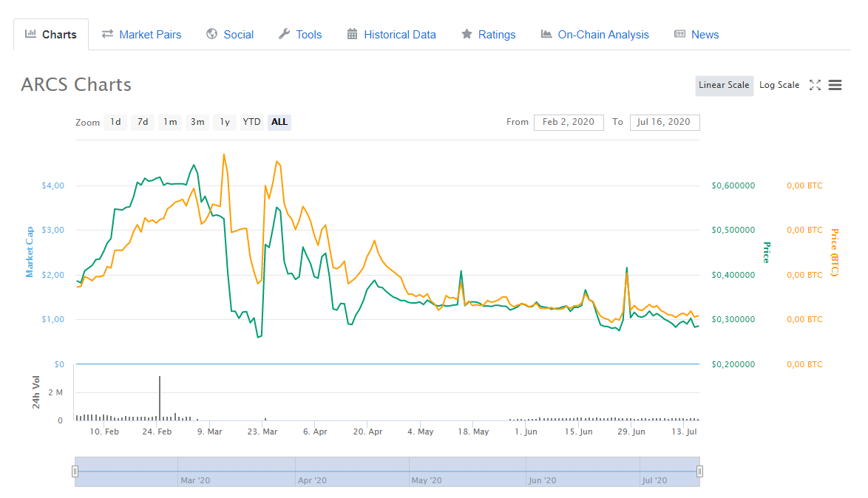This screenshot has width=868, height=498.
Task: Grab the right handle of range navigator
Action: coord(699,471)
